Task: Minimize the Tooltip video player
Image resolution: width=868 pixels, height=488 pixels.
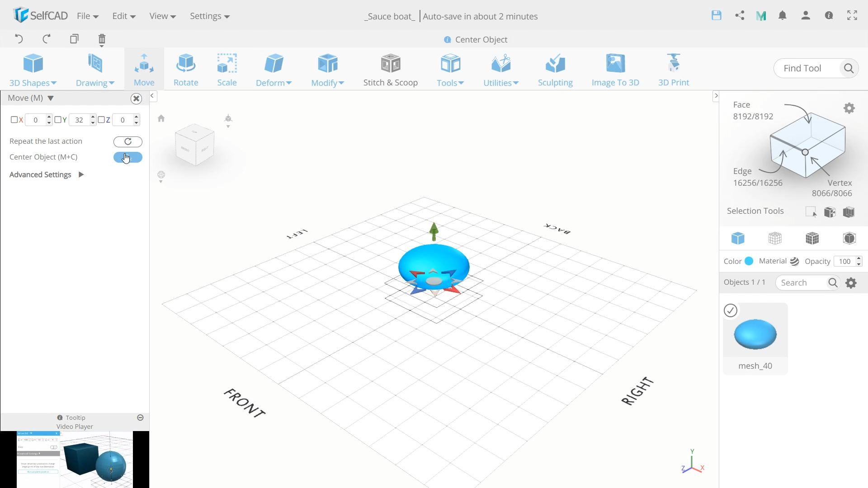Action: tap(140, 418)
